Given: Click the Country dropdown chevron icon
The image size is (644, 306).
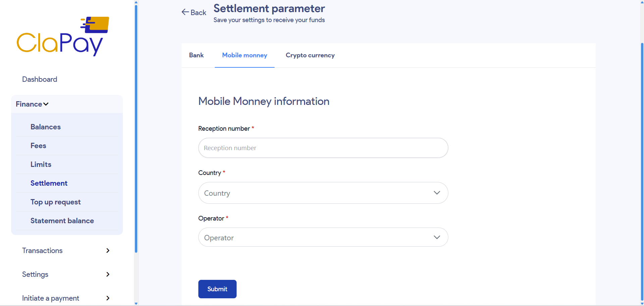Looking at the screenshot, I should click(x=437, y=193).
